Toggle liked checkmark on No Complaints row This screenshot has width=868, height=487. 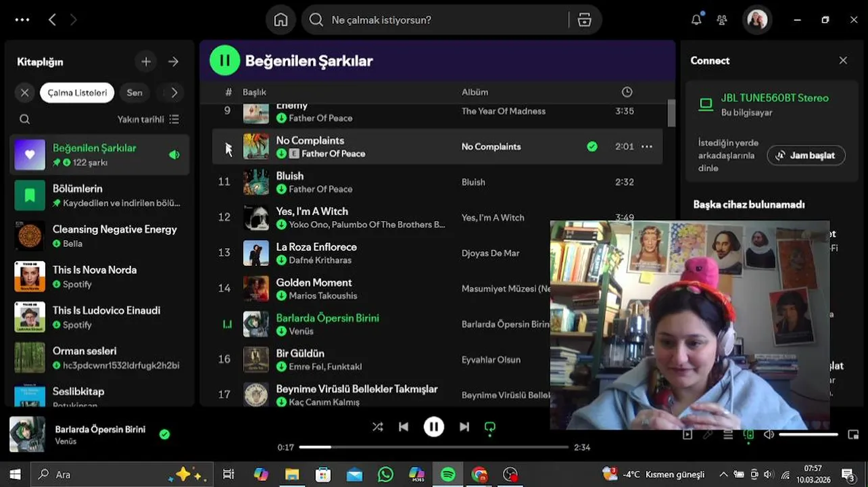pos(592,147)
